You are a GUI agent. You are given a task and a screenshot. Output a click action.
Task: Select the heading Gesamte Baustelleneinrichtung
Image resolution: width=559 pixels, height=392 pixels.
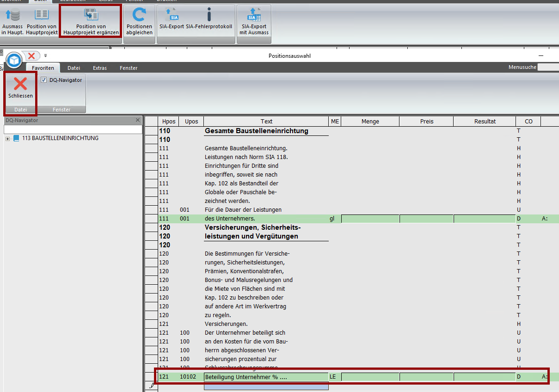tap(257, 131)
